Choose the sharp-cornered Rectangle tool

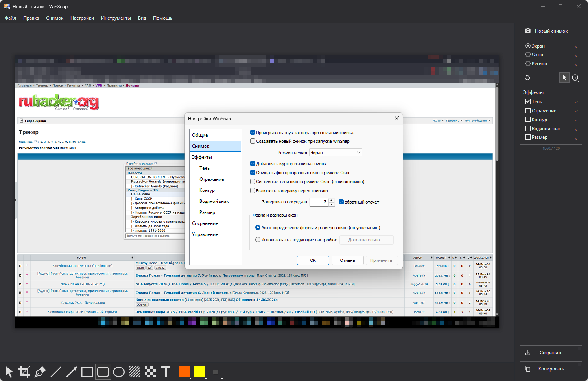[87, 372]
